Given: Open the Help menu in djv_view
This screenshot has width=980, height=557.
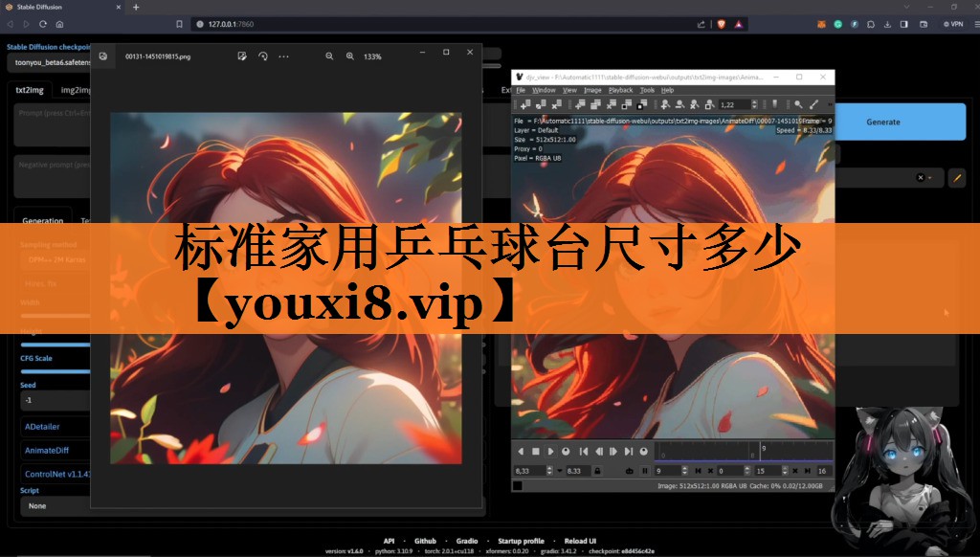Looking at the screenshot, I should 667,90.
